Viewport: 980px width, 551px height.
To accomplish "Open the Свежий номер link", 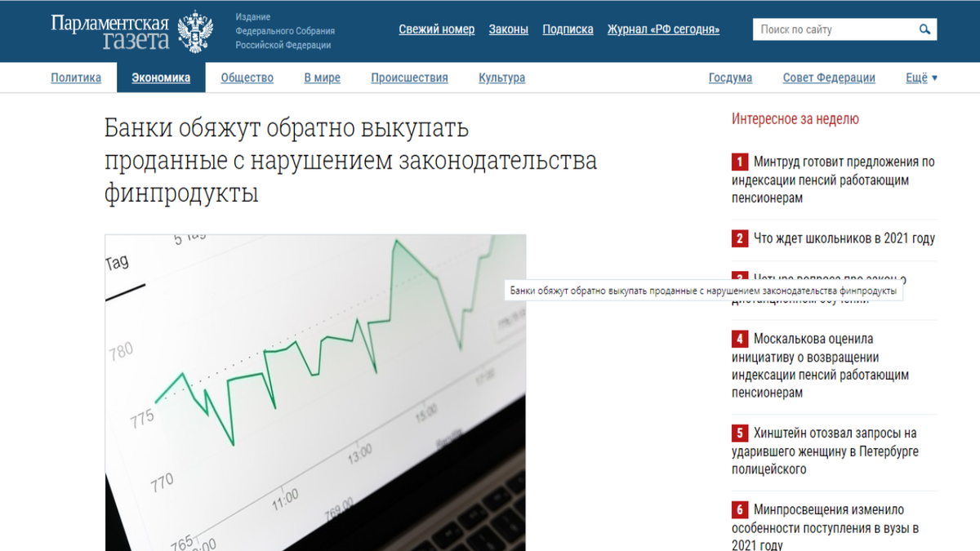I will pyautogui.click(x=436, y=29).
